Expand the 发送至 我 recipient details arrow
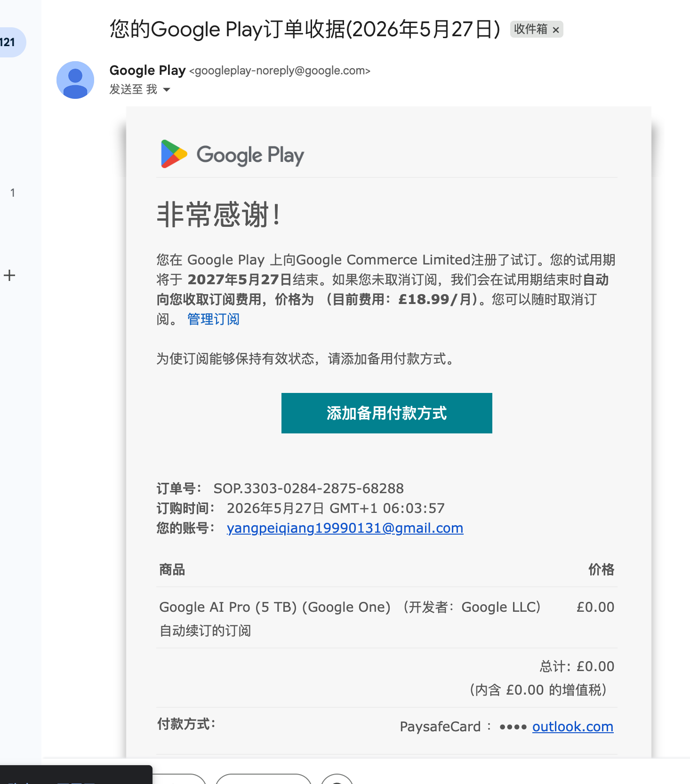Screen dimensions: 690x784 (x=167, y=89)
